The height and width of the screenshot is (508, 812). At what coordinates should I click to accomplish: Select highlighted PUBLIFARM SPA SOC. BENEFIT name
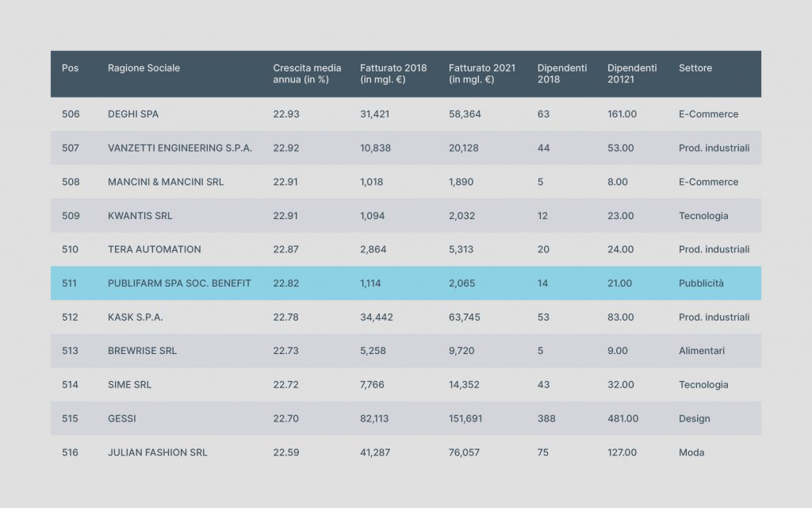pyautogui.click(x=179, y=283)
